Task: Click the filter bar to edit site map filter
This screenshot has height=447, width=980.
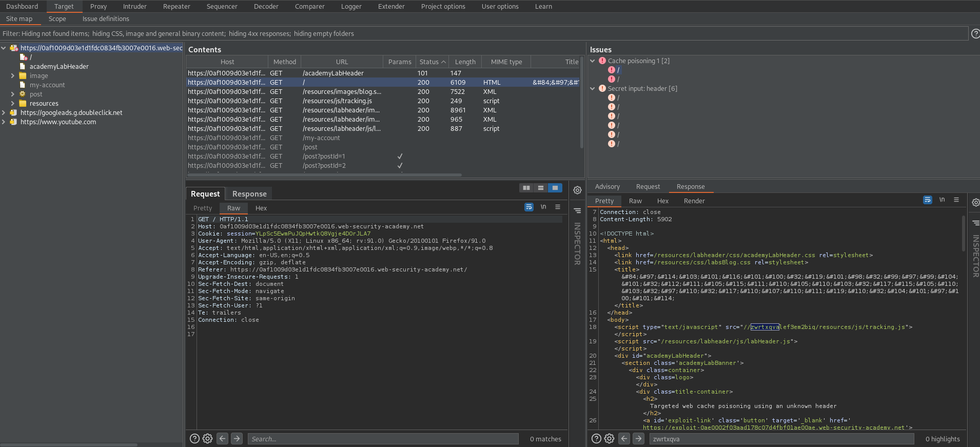Action: (x=484, y=34)
